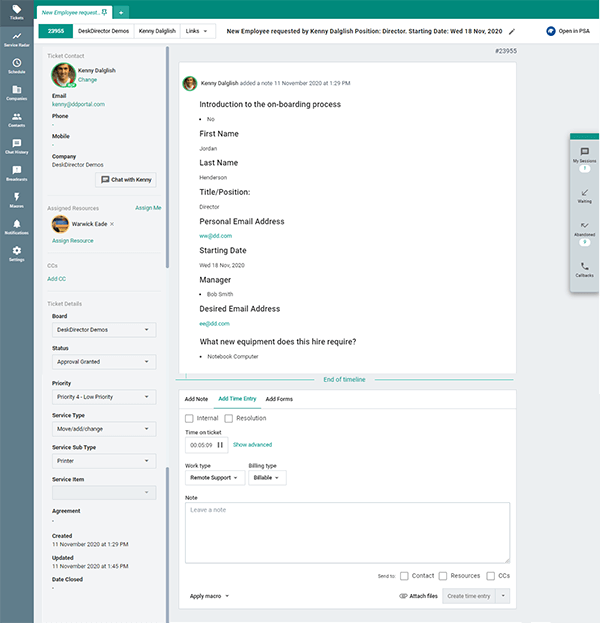The image size is (600, 623).
Task: Open the Macros sidebar icon
Action: tap(16, 199)
